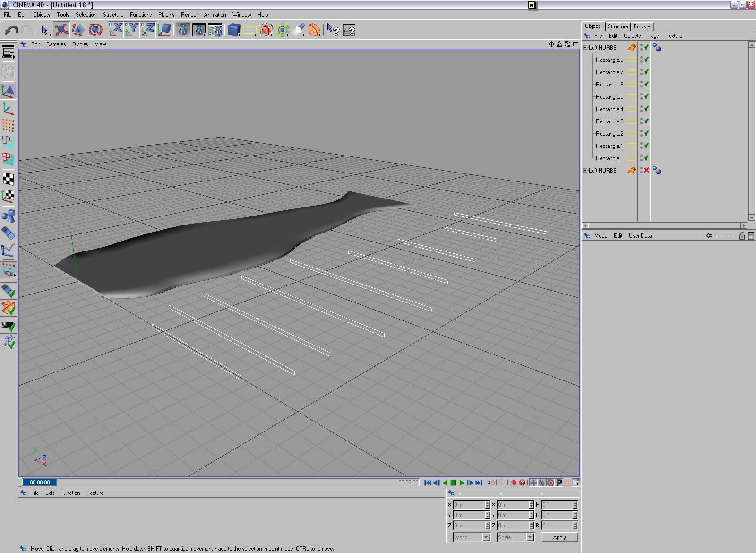
Task: Click the texture tag beside the first Loft NURBS
Action: pyautogui.click(x=657, y=47)
